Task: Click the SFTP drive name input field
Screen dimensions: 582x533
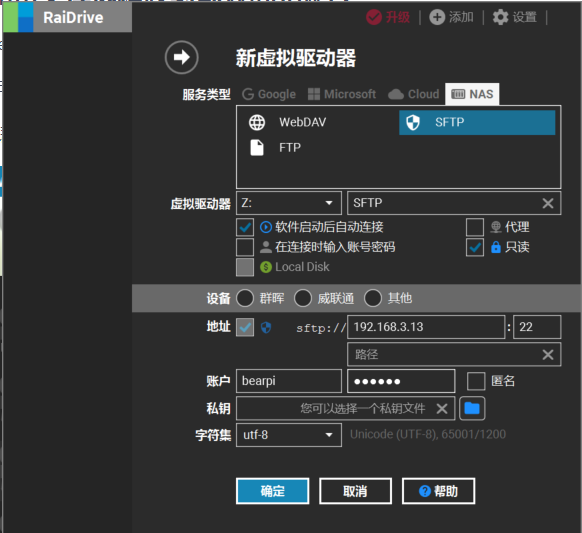Action: [454, 203]
